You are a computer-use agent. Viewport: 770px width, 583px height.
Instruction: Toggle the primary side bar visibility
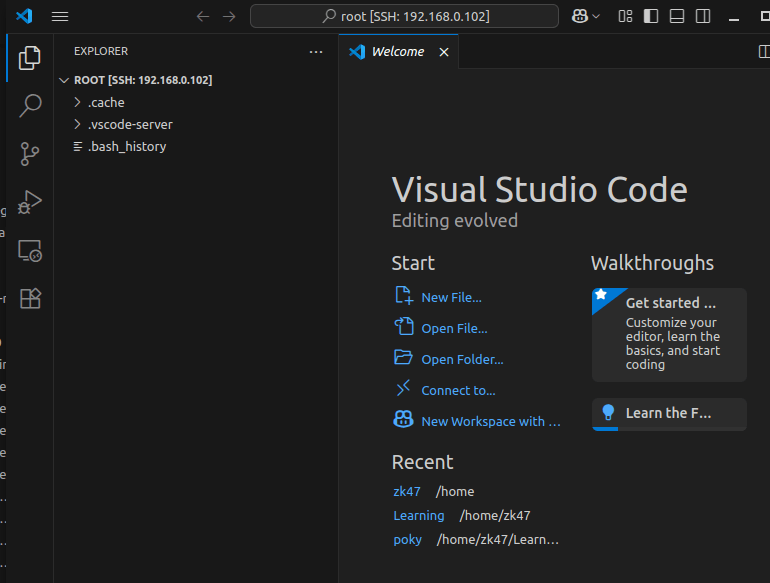pos(651,16)
